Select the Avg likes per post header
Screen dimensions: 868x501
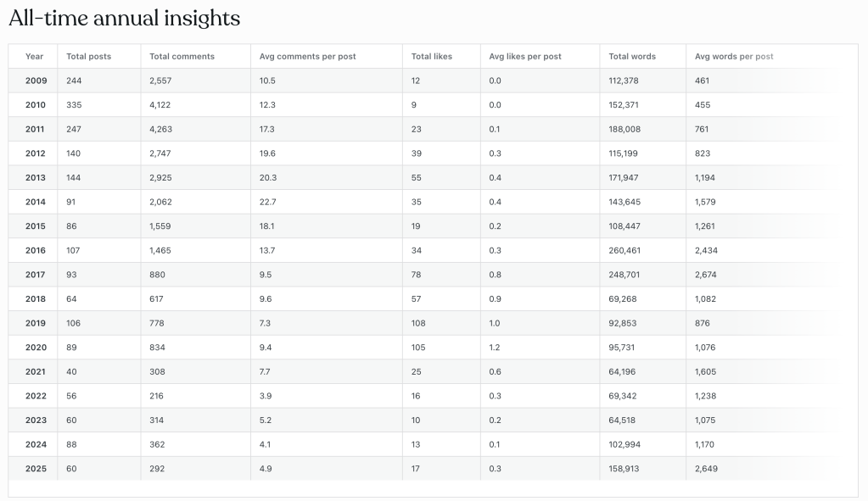525,57
